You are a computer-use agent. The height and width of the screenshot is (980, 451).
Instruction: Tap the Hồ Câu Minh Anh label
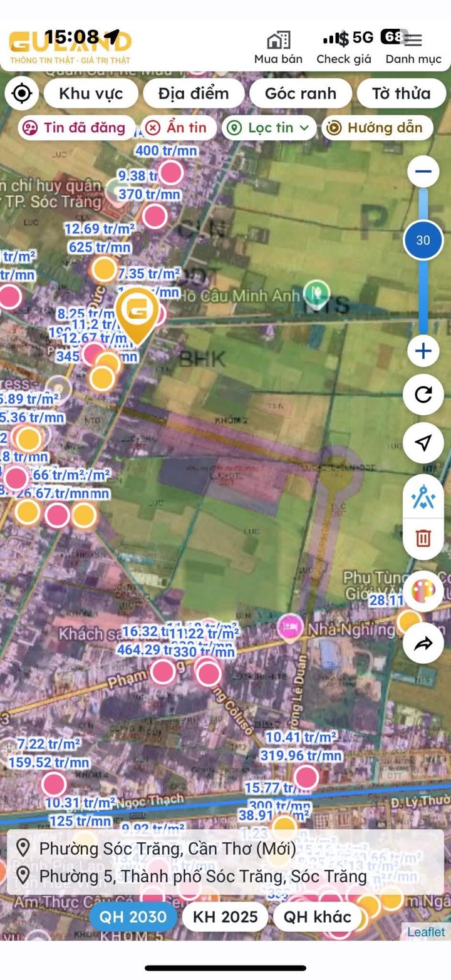pyautogui.click(x=241, y=294)
